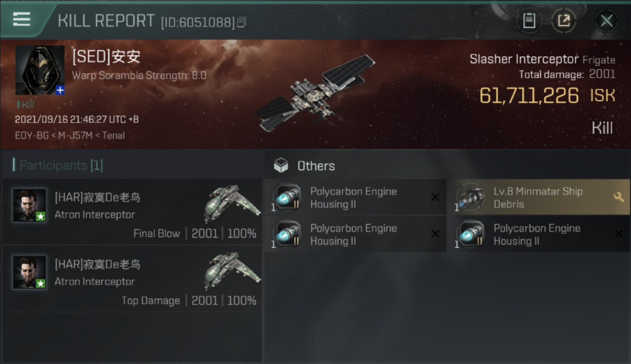Select Top Damage participant portrait
631x364 pixels.
[x=30, y=272]
